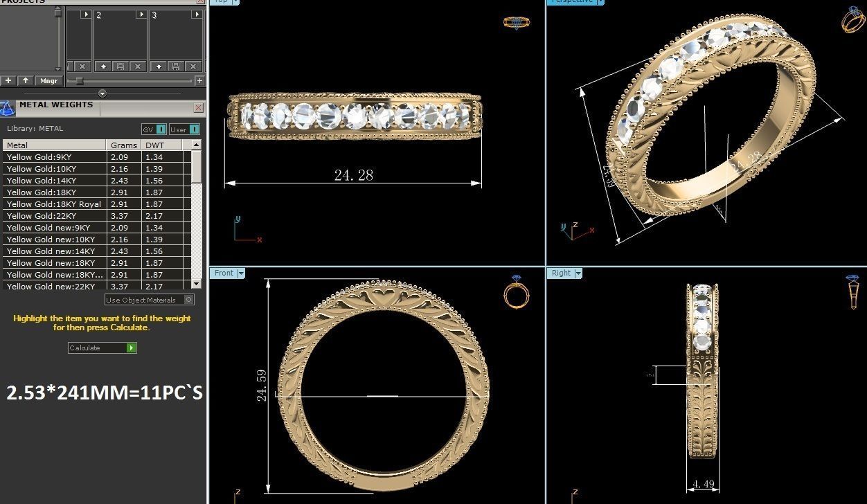Click ring icon in Front viewport
This screenshot has width=867, height=504.
point(515,292)
